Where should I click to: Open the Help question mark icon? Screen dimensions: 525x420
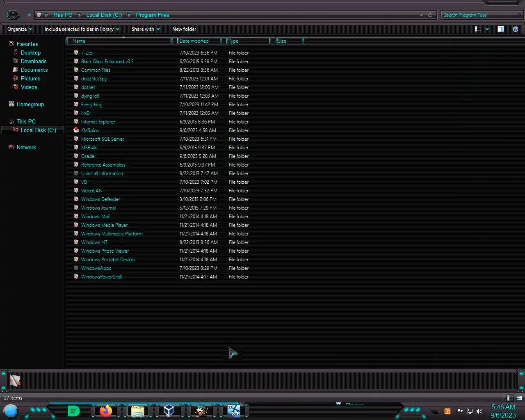pyautogui.click(x=516, y=29)
